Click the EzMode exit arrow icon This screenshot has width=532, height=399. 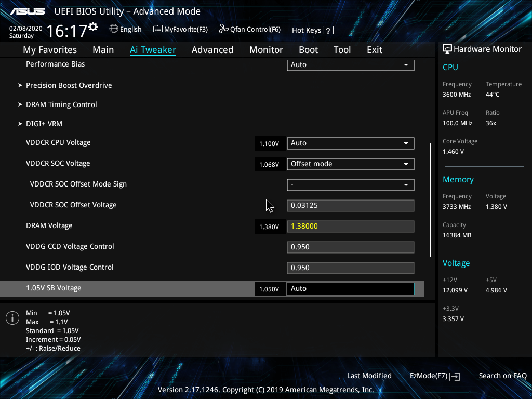pyautogui.click(x=455, y=376)
